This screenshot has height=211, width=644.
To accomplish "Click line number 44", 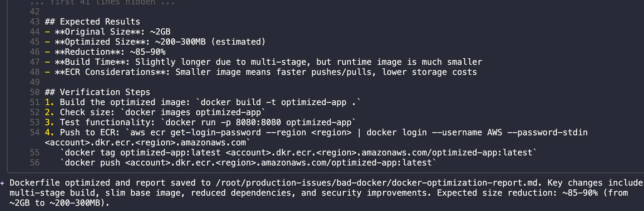I will pyautogui.click(x=35, y=32).
